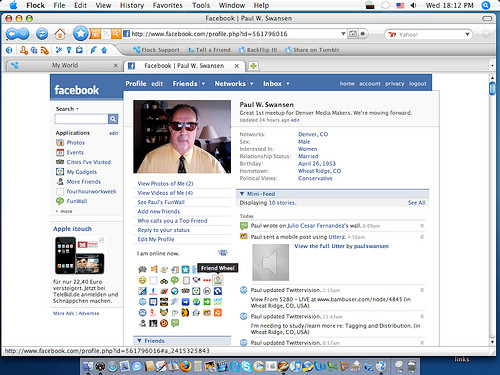Click the Apple itouch ad image
Image resolution: width=500 pixels, height=375 pixels.
tap(80, 255)
